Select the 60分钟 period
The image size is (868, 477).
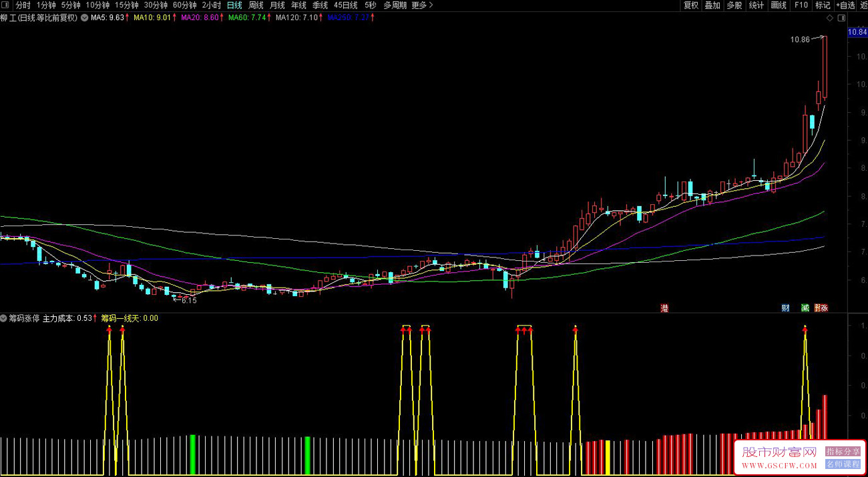point(185,5)
